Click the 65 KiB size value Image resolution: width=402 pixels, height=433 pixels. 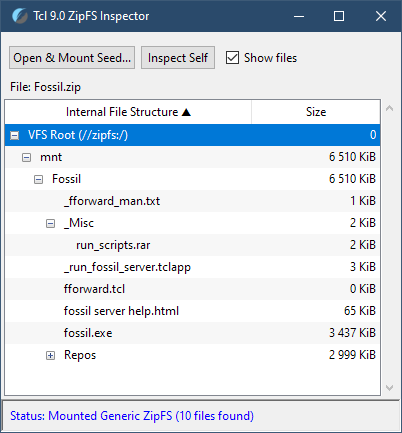click(360, 311)
